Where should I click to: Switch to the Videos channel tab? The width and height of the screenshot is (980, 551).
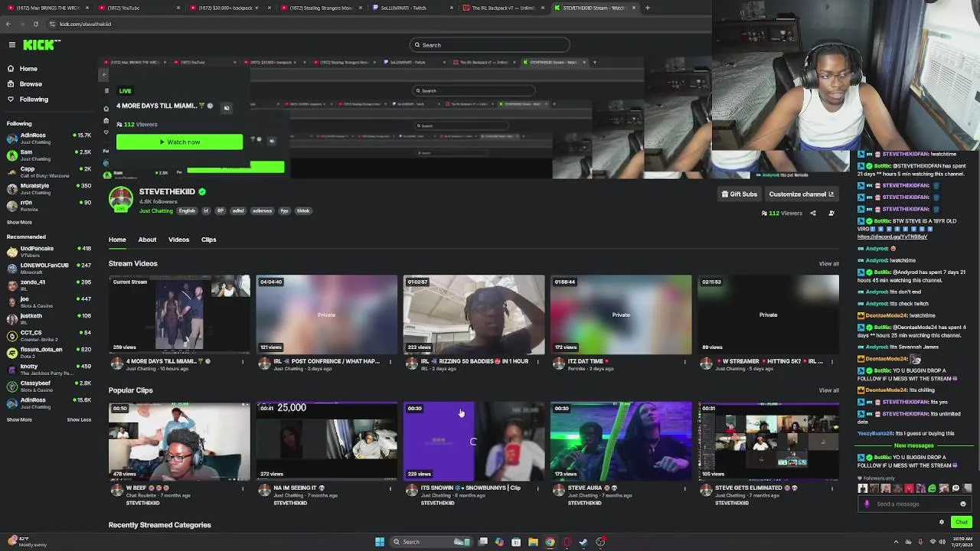(x=178, y=240)
